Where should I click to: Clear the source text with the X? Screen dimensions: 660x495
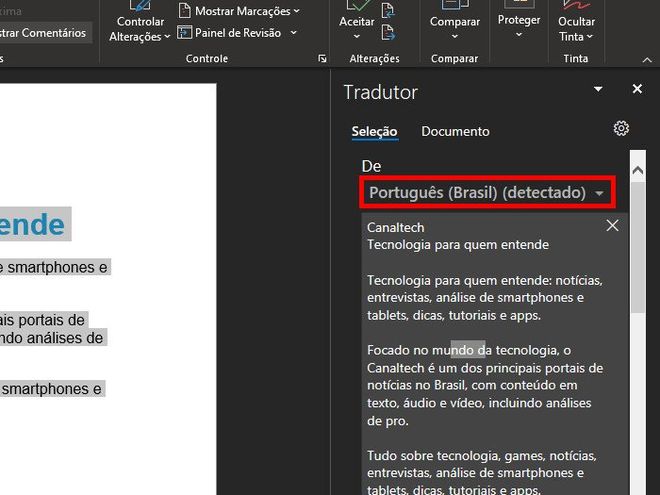[x=612, y=226]
